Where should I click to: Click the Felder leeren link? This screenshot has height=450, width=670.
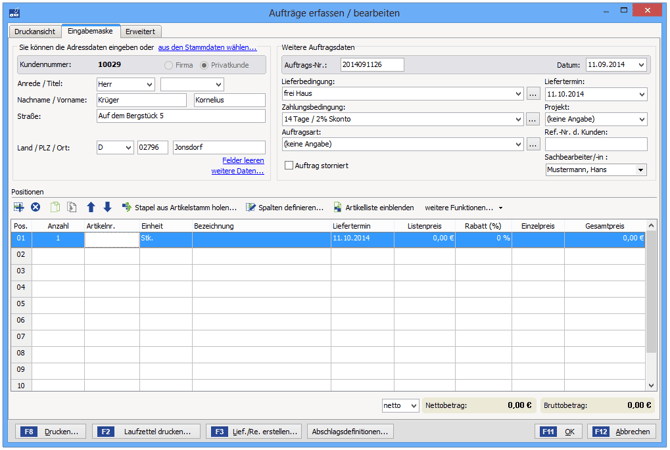tap(243, 160)
